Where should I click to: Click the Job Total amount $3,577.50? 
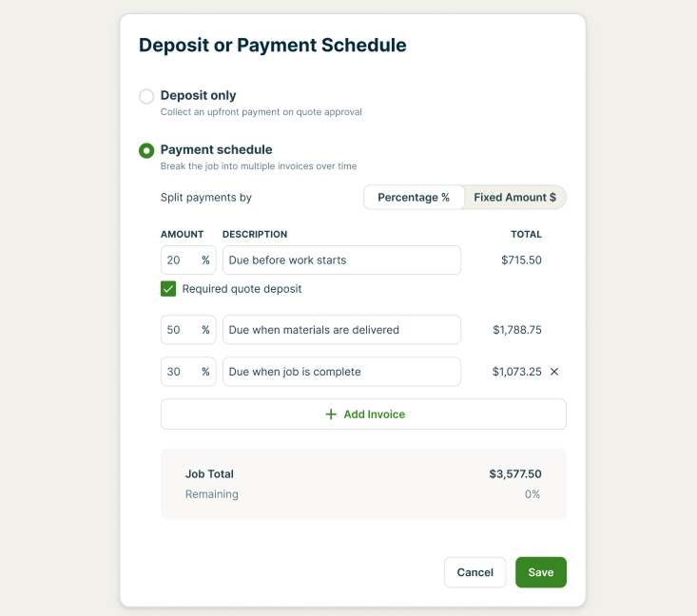[515, 473]
